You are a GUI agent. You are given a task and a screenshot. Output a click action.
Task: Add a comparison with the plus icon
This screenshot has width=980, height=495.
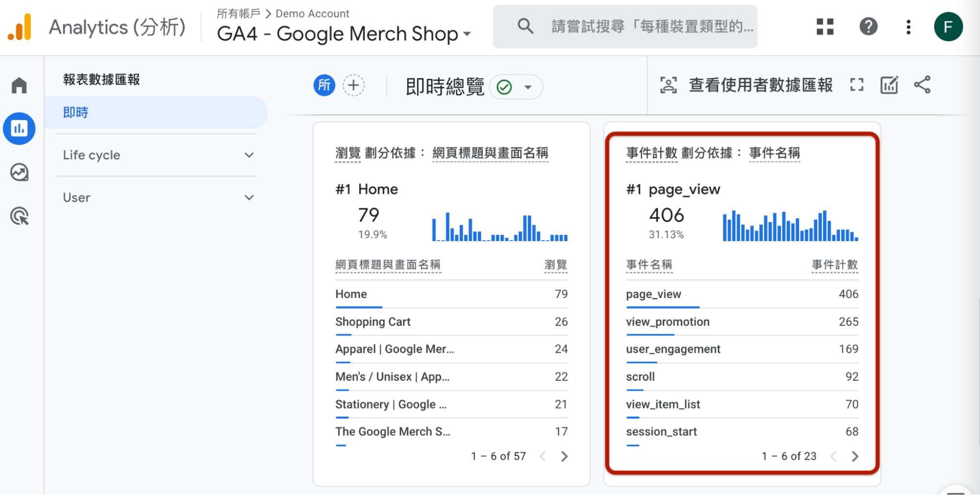tap(353, 85)
